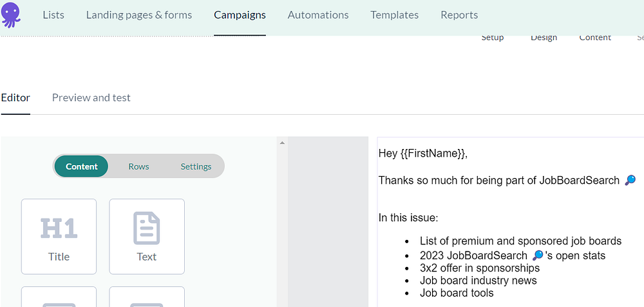
Task: Switch the panel to Settings
Action: [196, 166]
